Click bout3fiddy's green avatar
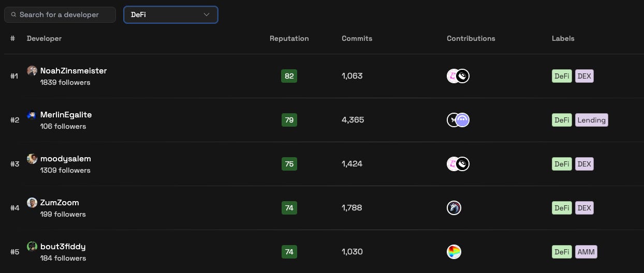This screenshot has height=273, width=644. coord(32,247)
